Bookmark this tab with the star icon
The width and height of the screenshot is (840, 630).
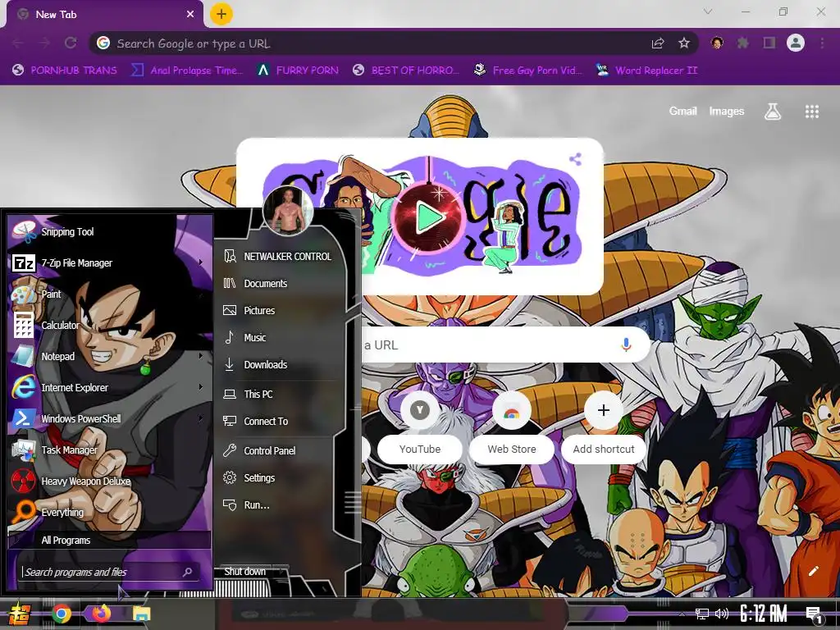(x=683, y=43)
